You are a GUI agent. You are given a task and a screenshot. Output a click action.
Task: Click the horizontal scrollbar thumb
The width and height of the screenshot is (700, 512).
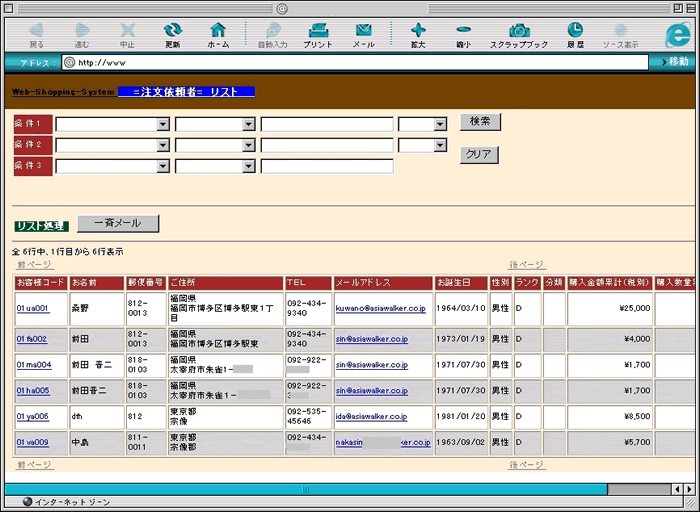click(306, 489)
